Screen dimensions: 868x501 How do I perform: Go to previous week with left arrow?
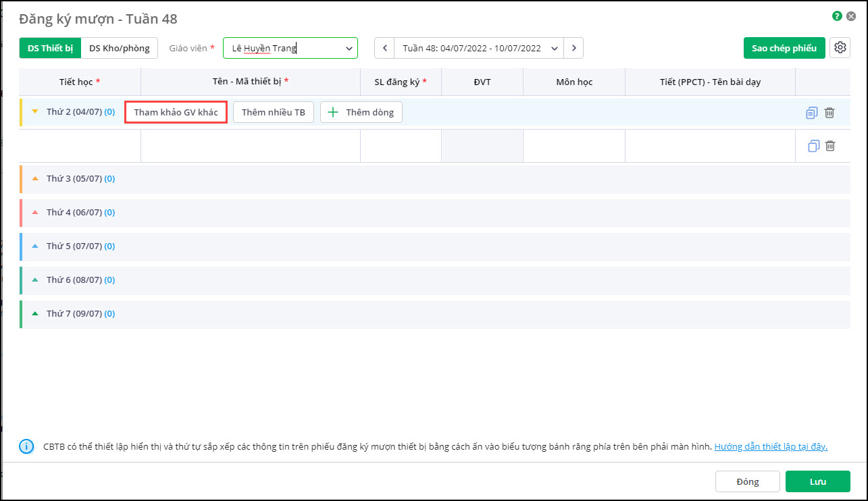pyautogui.click(x=384, y=48)
